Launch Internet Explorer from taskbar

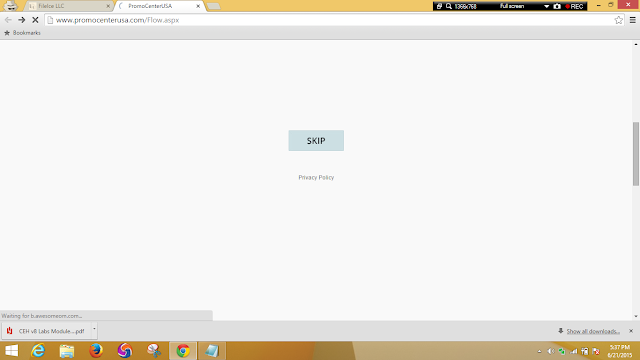click(x=38, y=351)
